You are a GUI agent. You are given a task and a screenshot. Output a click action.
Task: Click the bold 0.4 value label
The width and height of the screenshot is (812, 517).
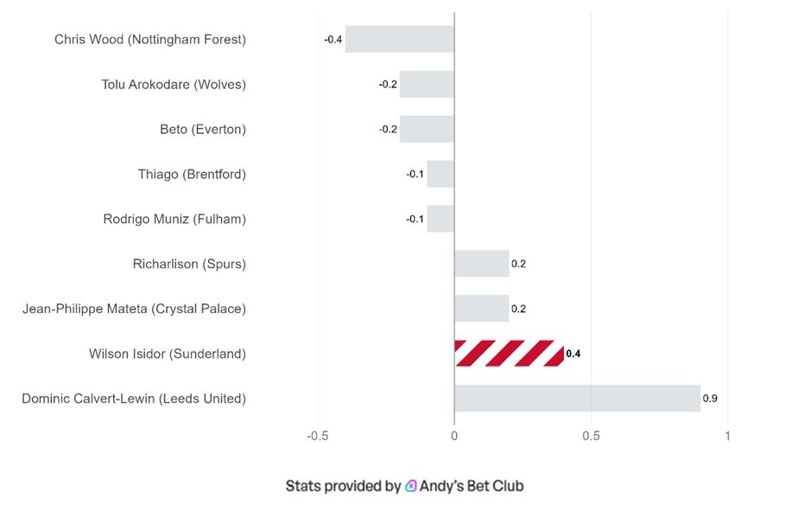tap(573, 354)
